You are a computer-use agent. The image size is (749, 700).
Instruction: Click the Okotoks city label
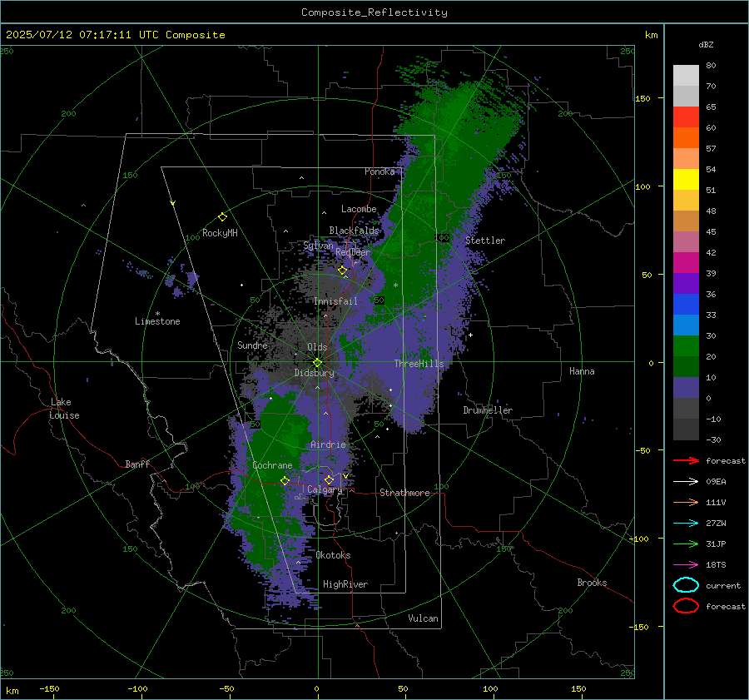point(333,555)
